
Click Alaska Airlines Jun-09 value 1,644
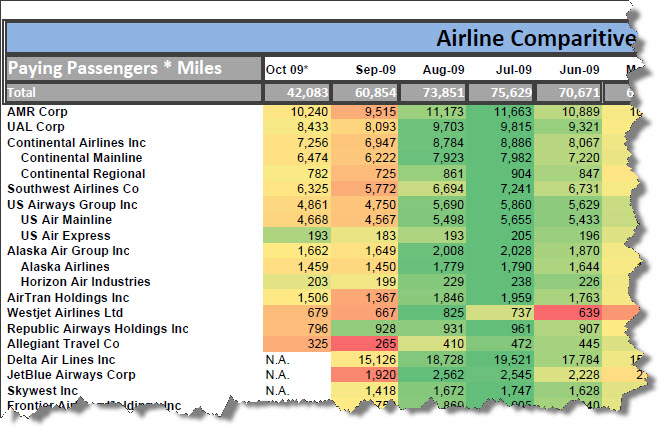568,267
